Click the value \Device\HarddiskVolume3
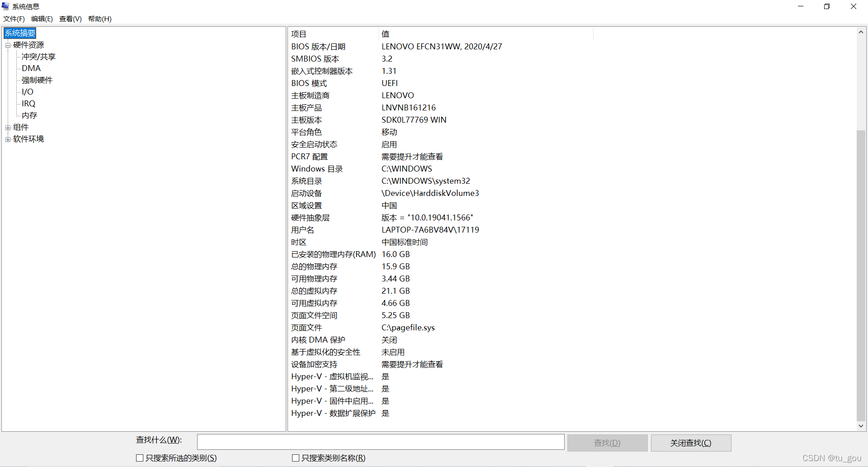 (430, 193)
